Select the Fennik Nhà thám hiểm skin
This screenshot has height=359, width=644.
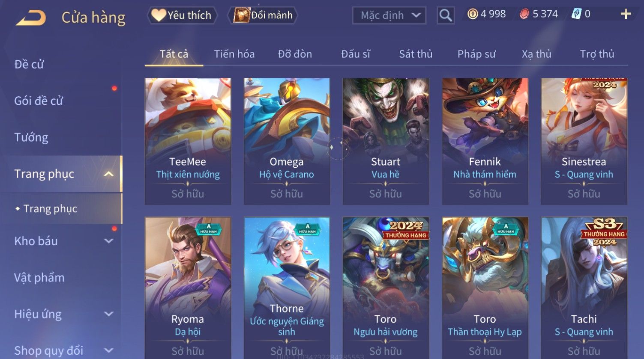click(485, 141)
